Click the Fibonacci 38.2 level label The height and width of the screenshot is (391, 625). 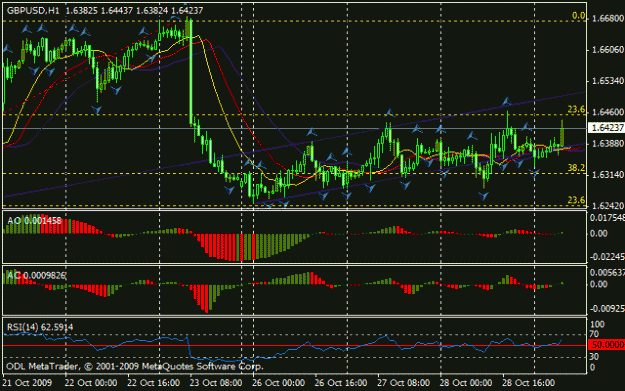coord(576,168)
